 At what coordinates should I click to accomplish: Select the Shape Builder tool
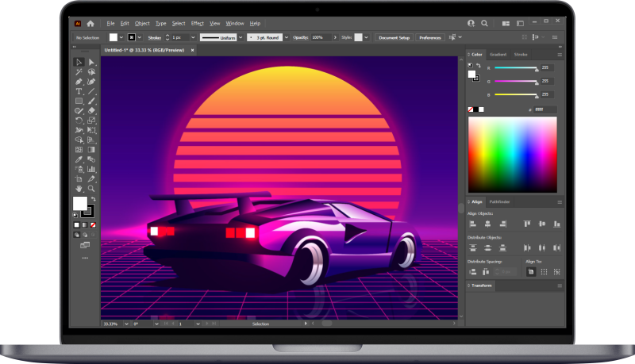coord(79,140)
